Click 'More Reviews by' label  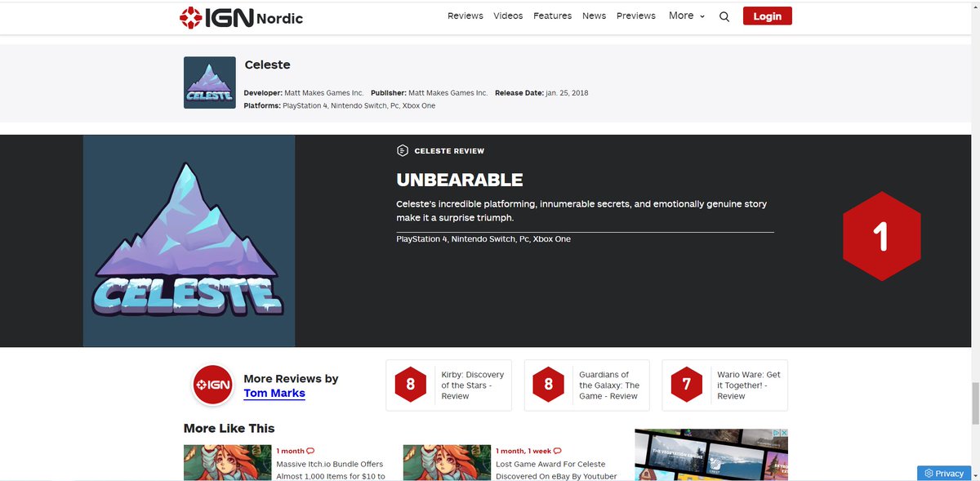pyautogui.click(x=291, y=379)
